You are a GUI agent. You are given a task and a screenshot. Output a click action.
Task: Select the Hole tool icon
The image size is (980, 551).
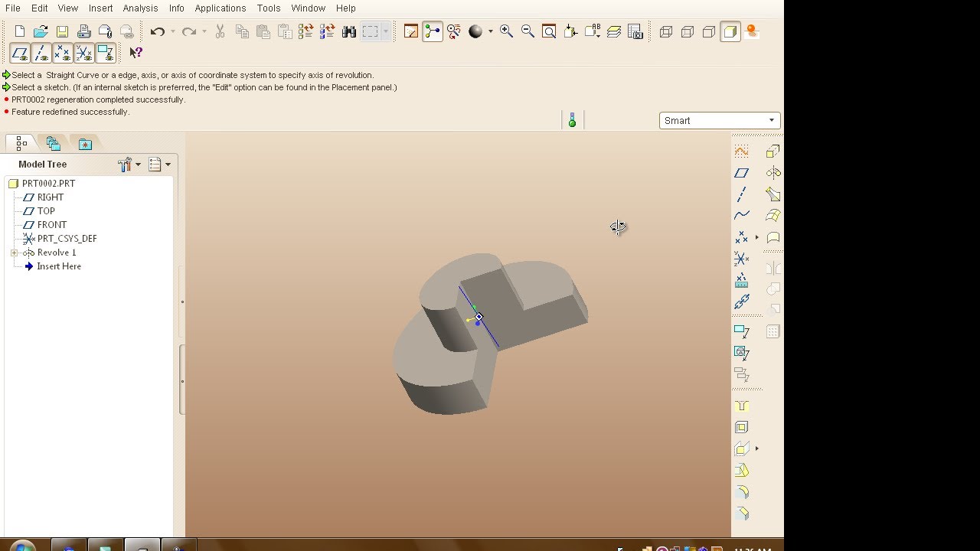coord(741,406)
